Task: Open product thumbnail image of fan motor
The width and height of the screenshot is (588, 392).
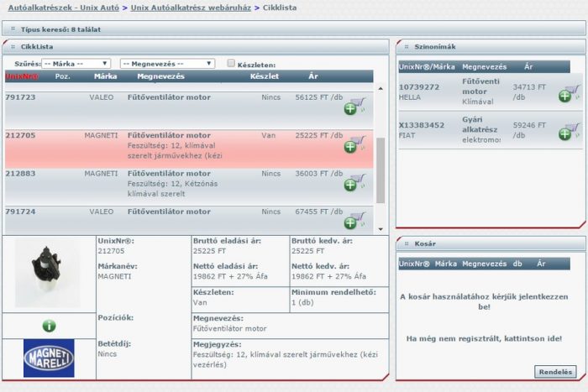Action: pyautogui.click(x=47, y=273)
